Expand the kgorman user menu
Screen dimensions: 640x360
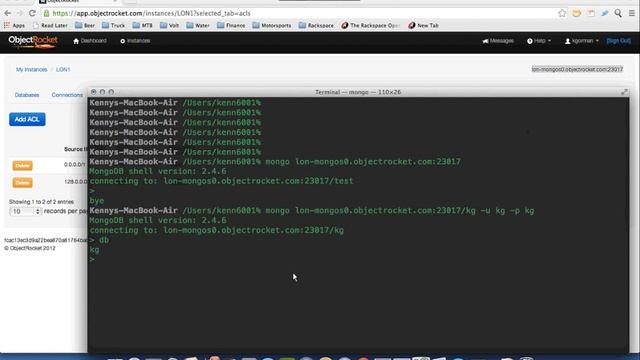click(582, 41)
